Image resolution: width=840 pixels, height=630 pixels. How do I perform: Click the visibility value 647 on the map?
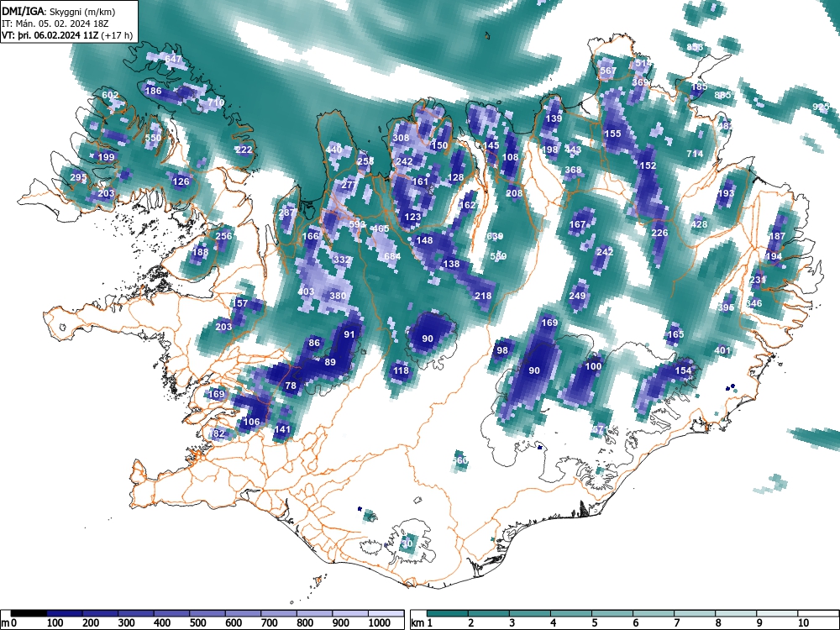click(173, 59)
